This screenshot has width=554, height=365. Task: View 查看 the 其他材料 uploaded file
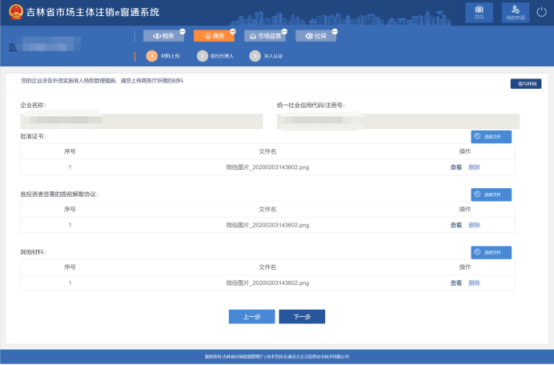(x=456, y=283)
